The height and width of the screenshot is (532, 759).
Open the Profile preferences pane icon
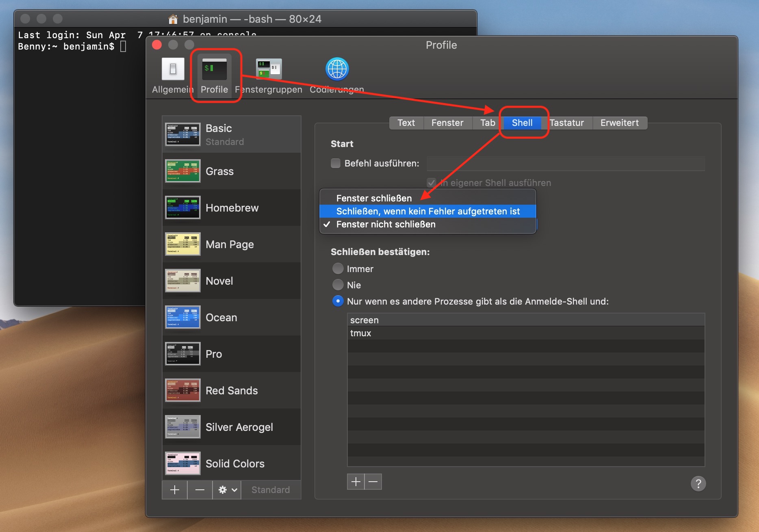tap(215, 69)
